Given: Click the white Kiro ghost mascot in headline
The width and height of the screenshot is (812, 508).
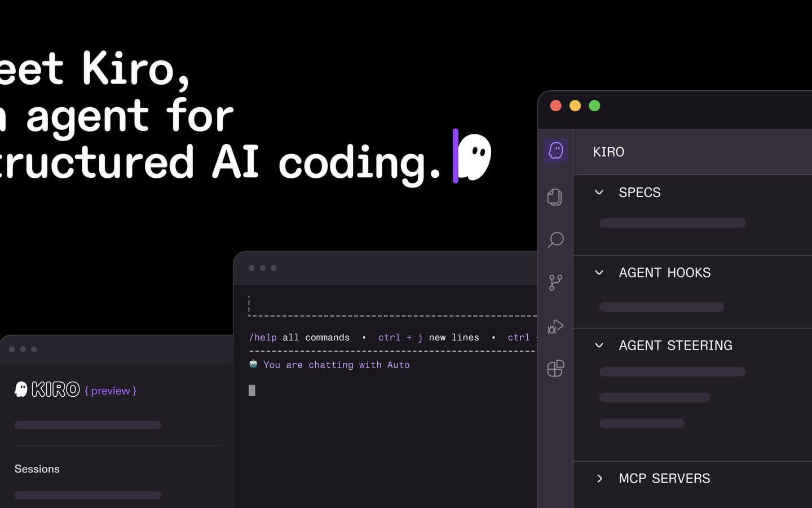Looking at the screenshot, I should pyautogui.click(x=475, y=157).
